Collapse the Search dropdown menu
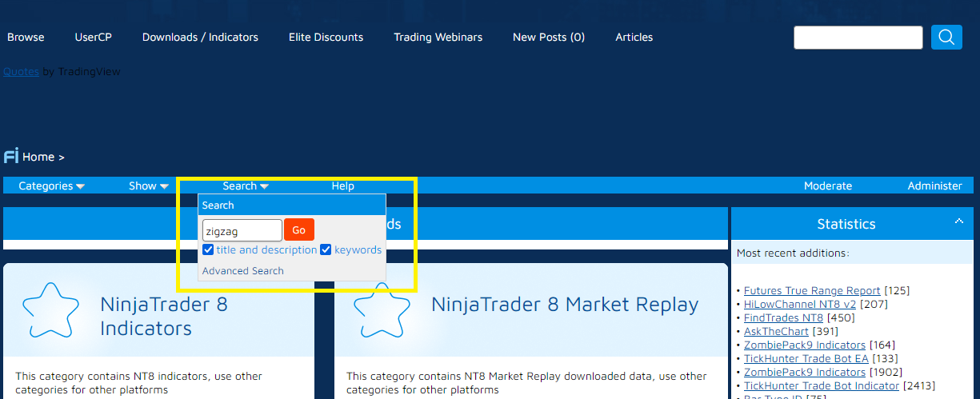Viewport: 980px width, 399px height. (x=246, y=186)
